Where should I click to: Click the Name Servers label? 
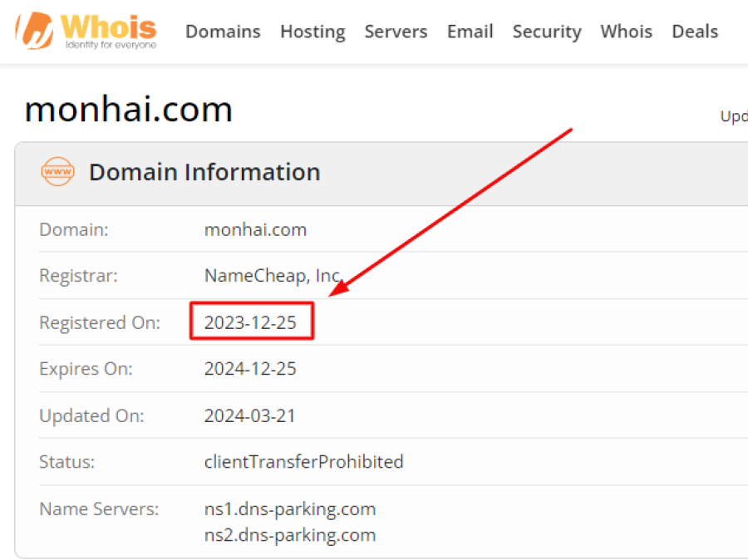pyautogui.click(x=99, y=509)
